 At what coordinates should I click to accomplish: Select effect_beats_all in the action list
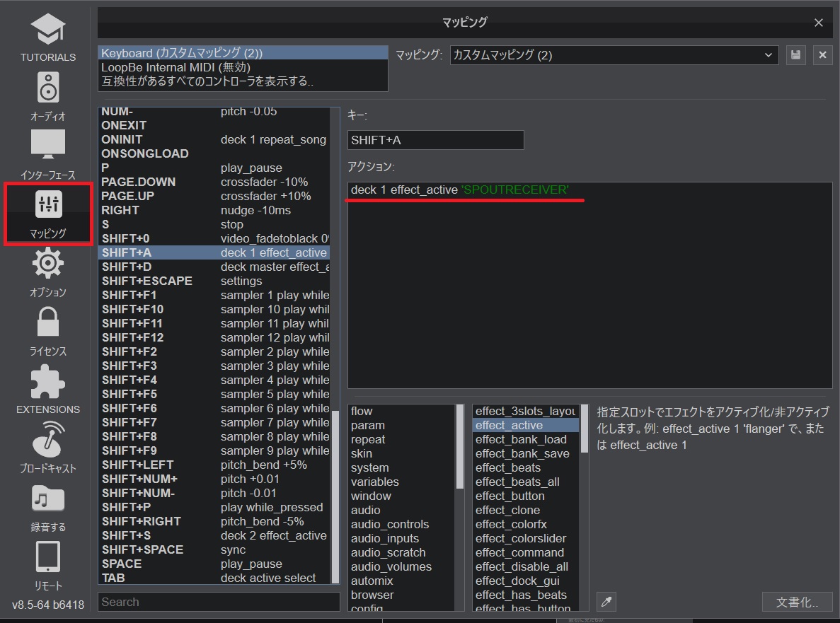tap(526, 482)
